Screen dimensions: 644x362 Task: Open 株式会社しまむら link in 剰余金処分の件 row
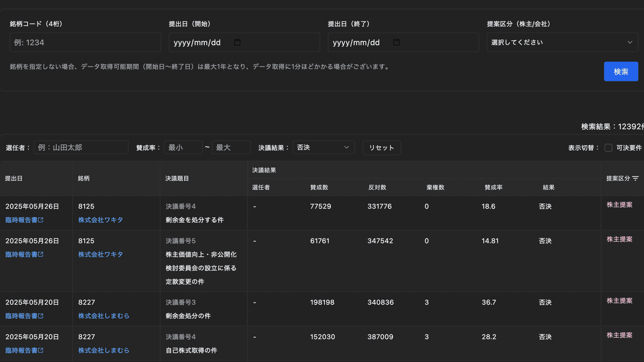tap(104, 316)
